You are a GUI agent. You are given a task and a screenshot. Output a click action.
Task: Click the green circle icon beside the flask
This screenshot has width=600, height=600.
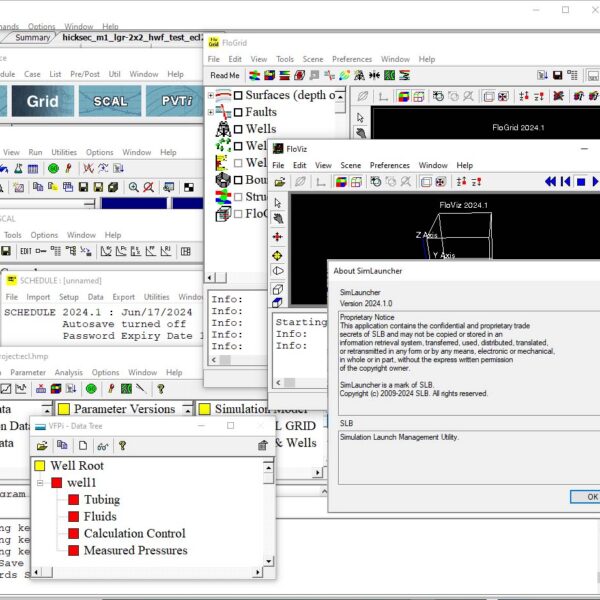pyautogui.click(x=53, y=168)
